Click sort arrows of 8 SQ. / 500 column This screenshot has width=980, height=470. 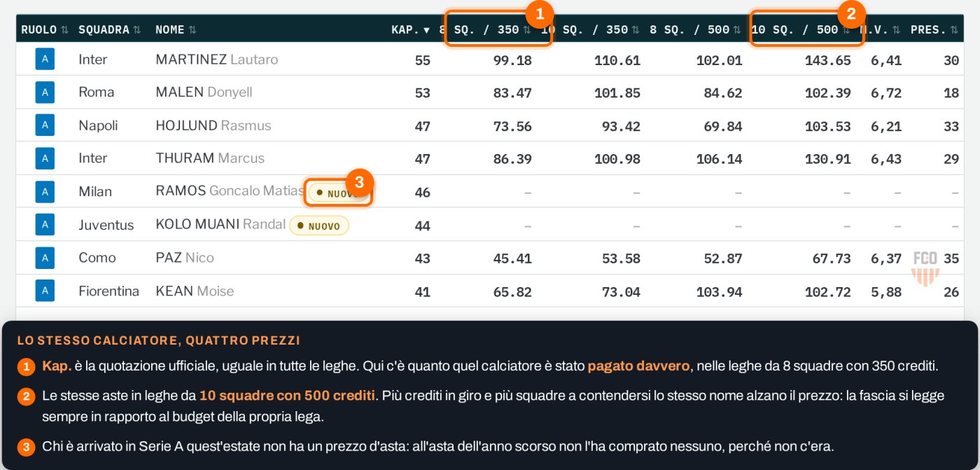click(736, 29)
